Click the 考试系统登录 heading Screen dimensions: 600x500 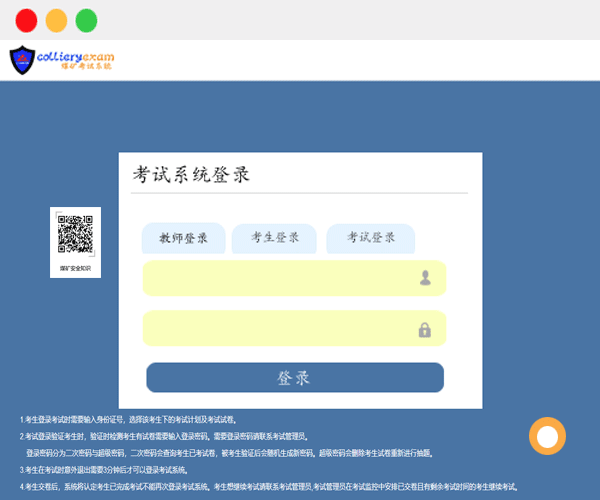pyautogui.click(x=191, y=175)
